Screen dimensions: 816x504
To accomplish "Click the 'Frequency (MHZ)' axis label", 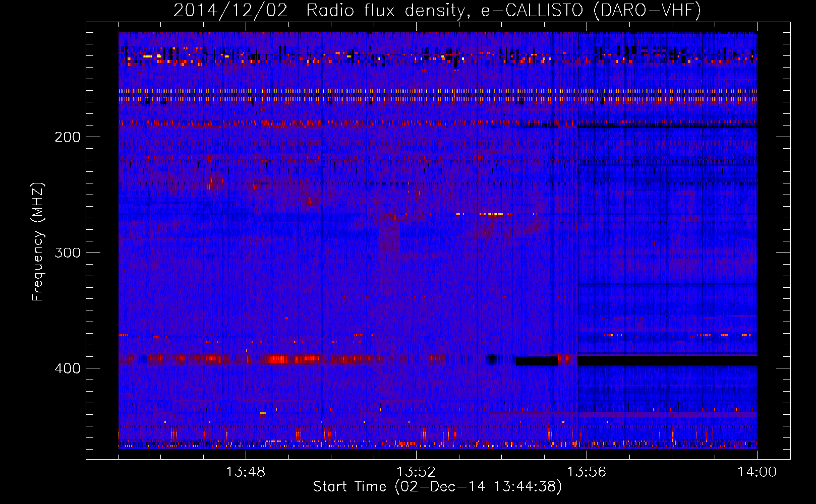I will click(x=38, y=242).
